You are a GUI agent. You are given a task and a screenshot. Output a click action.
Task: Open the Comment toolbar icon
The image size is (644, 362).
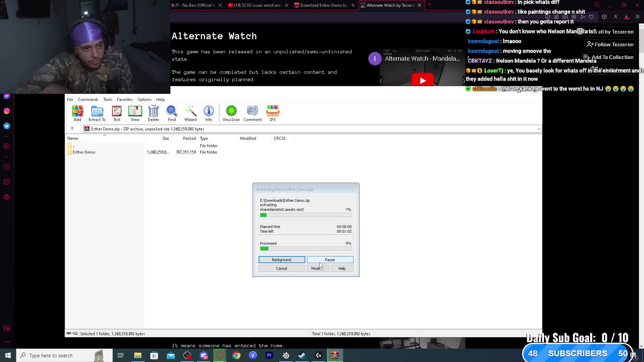[x=253, y=113]
